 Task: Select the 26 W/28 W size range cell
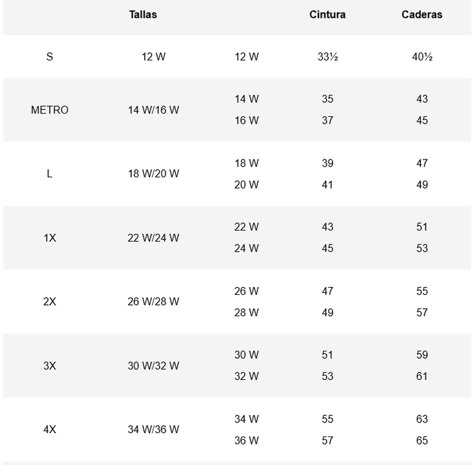pyautogui.click(x=154, y=302)
